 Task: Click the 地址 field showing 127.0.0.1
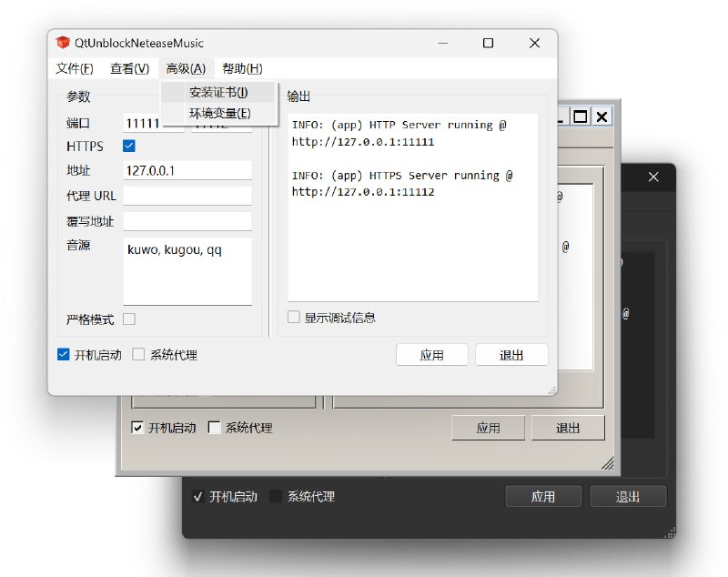[187, 169]
